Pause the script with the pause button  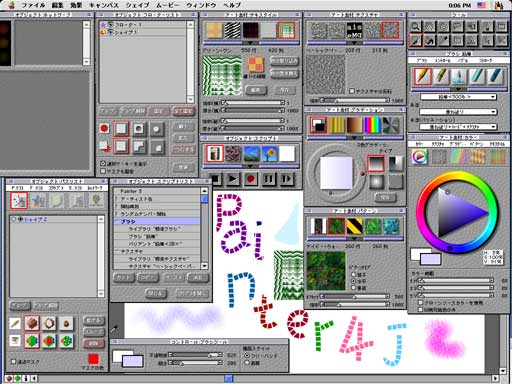point(269,179)
